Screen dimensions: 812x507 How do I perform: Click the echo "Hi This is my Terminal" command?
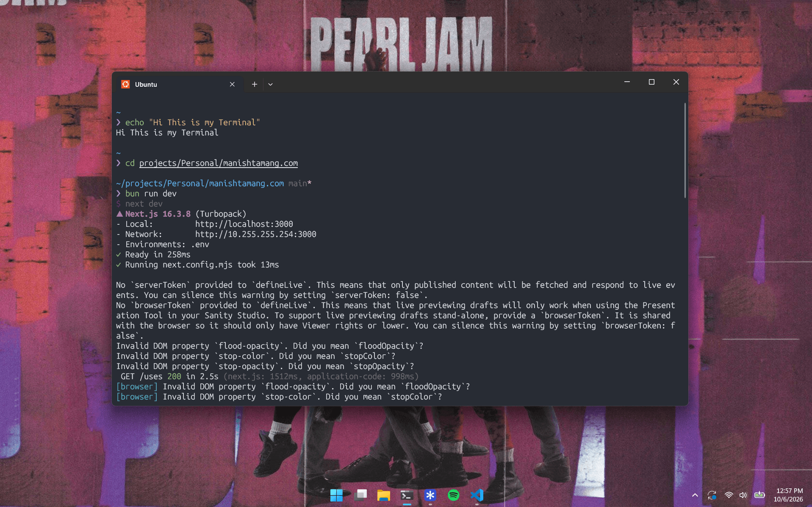(192, 122)
